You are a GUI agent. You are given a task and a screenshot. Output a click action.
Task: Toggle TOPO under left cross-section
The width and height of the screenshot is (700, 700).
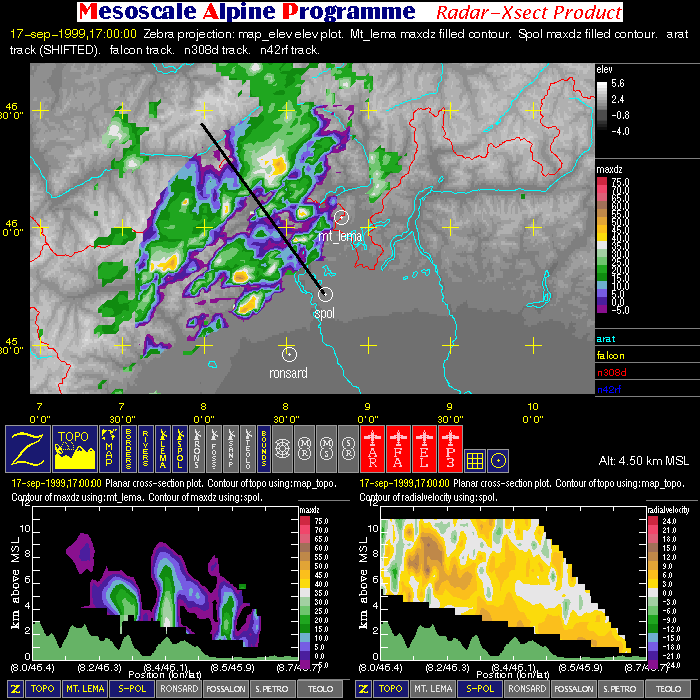point(42,689)
